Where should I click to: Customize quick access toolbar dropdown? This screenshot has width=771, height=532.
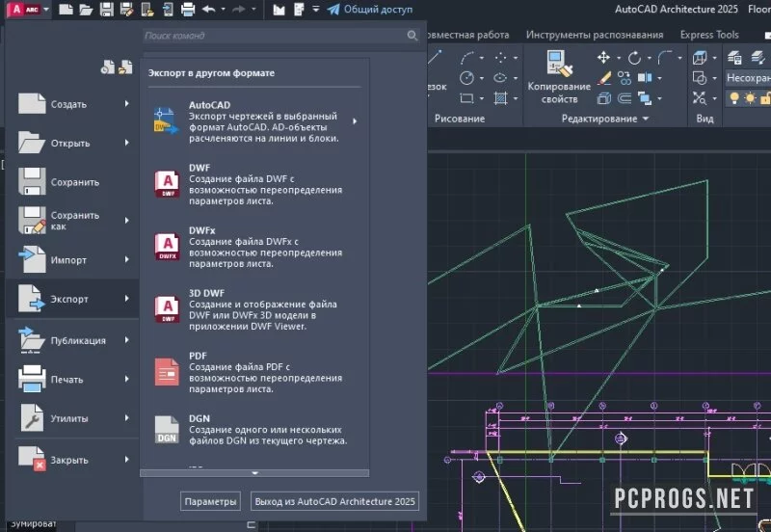click(316, 10)
